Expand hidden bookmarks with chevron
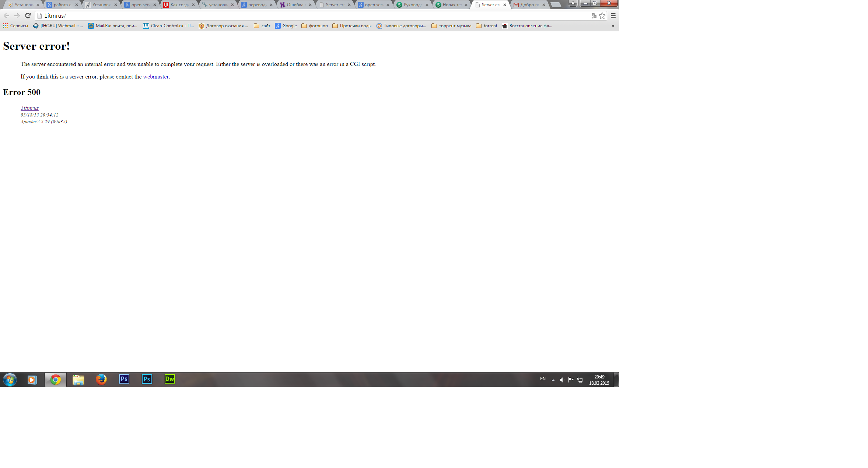Image resolution: width=868 pixels, height=468 pixels. pos(613,26)
